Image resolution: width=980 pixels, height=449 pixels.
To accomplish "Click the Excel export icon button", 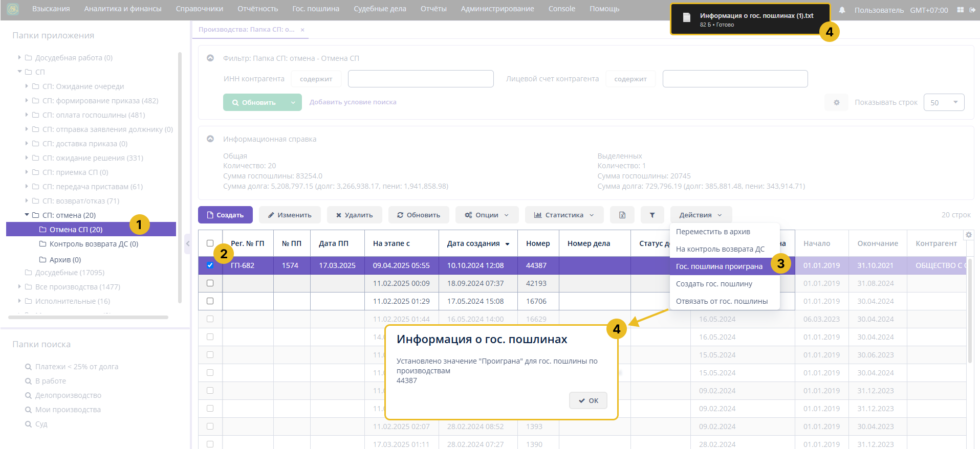I will point(622,215).
